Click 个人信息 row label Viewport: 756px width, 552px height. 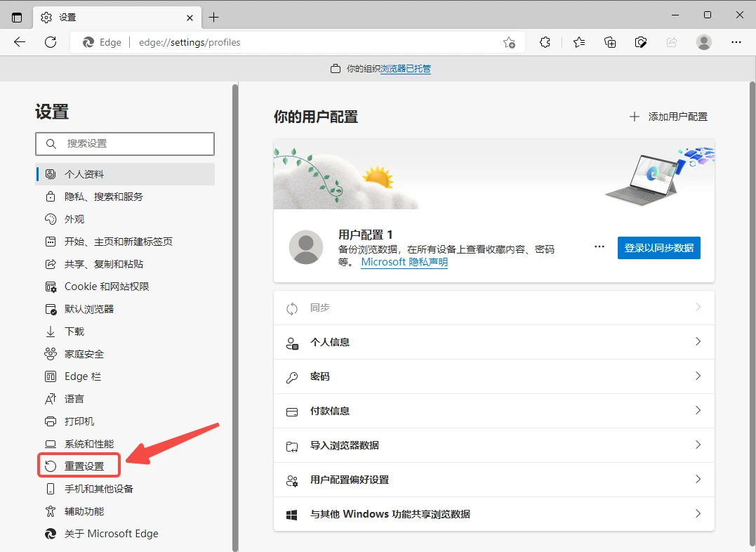(x=330, y=342)
